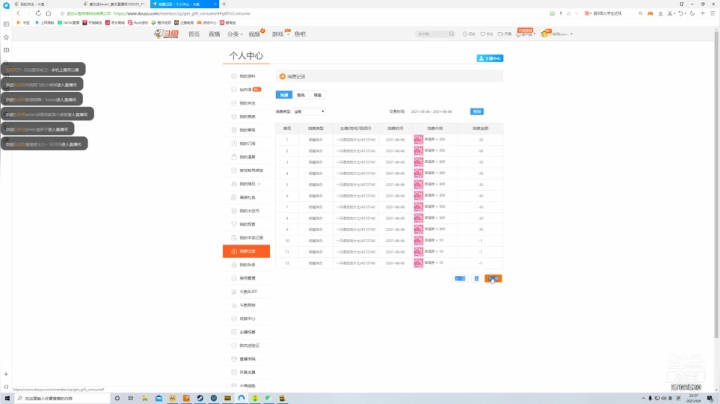The width and height of the screenshot is (720, 404).
Task: Click the browser page vertical scrollbar
Action: point(716,184)
